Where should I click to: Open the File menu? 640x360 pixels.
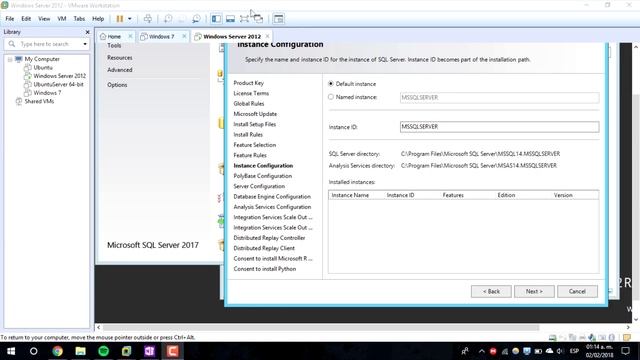pos(10,19)
